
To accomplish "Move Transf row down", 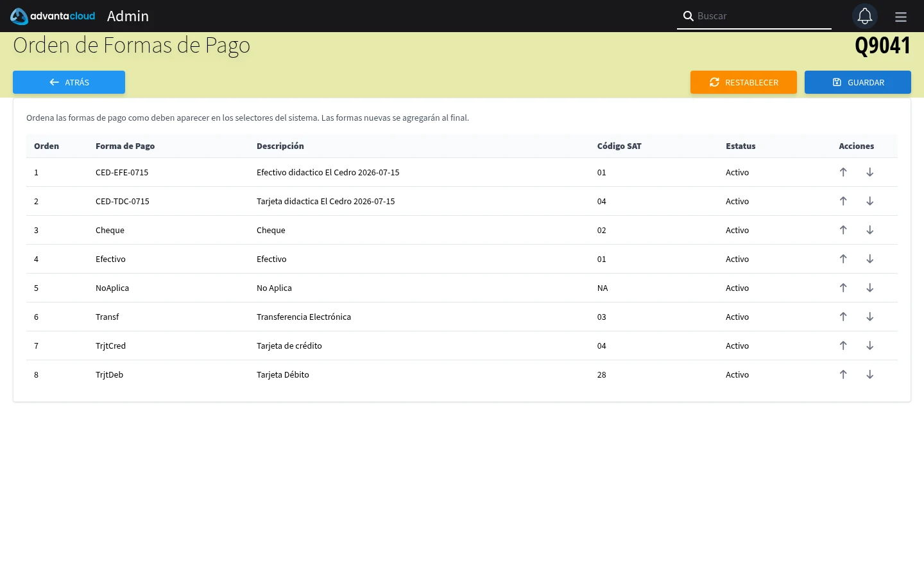I will tap(870, 317).
